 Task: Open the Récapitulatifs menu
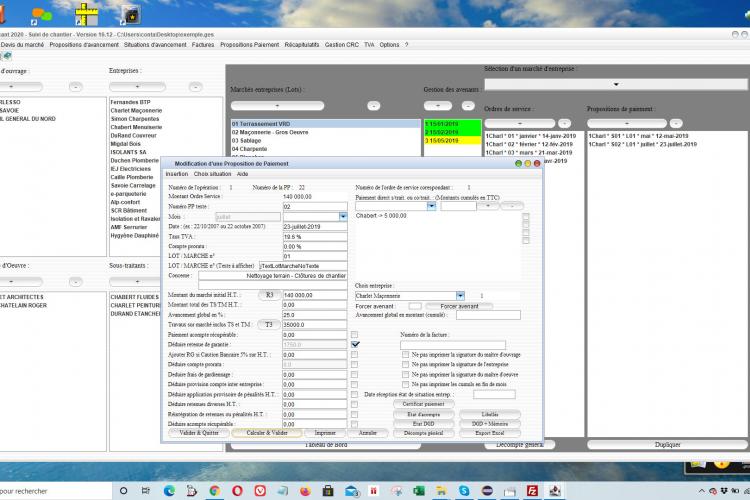coord(302,44)
